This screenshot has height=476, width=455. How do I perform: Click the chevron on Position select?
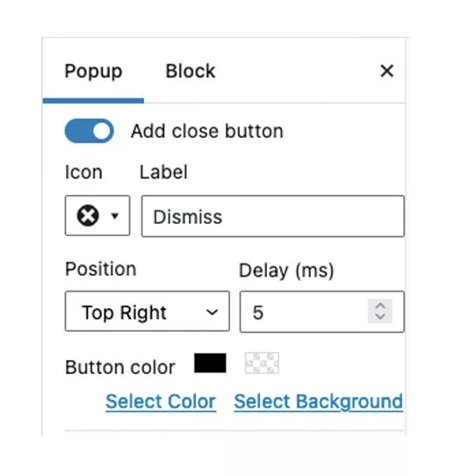point(212,312)
